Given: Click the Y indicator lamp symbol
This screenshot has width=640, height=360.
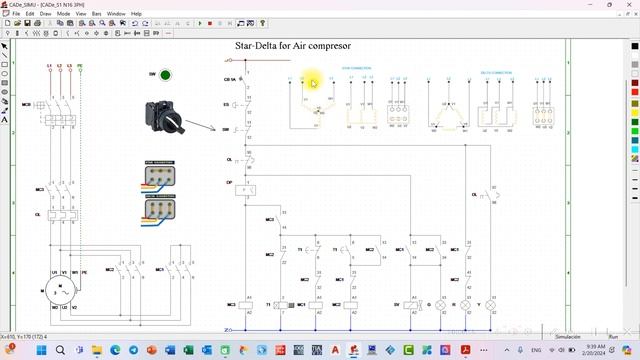Looking at the screenshot, I should [491, 305].
